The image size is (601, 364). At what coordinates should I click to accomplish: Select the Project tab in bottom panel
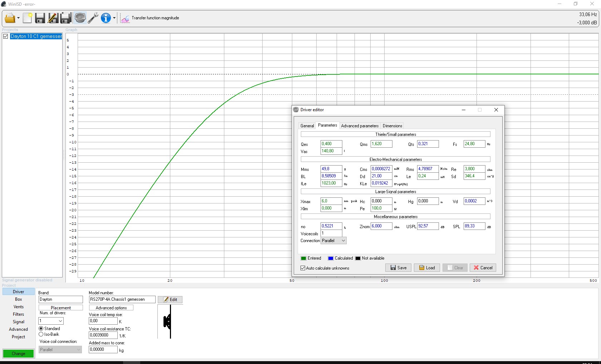click(19, 337)
